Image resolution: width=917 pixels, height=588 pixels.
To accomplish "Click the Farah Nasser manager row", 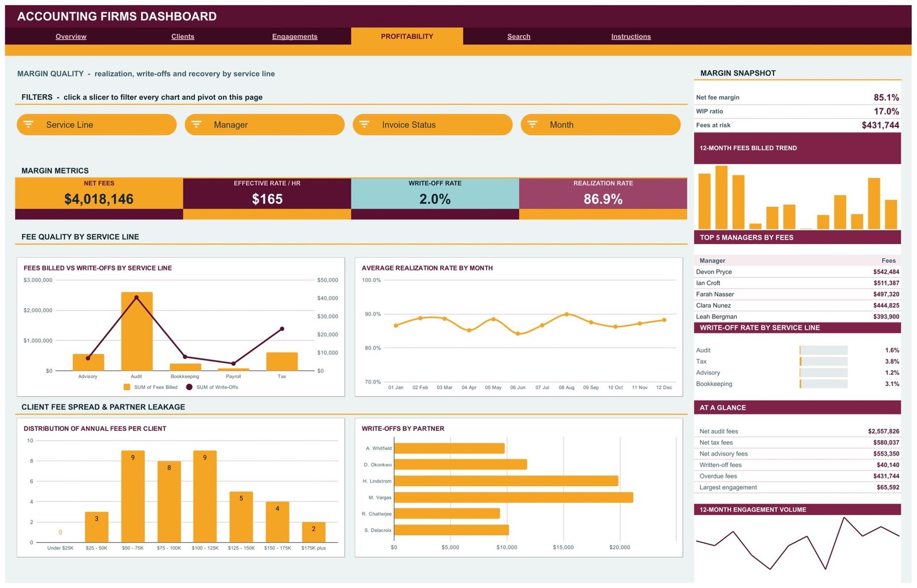I will tap(797, 294).
